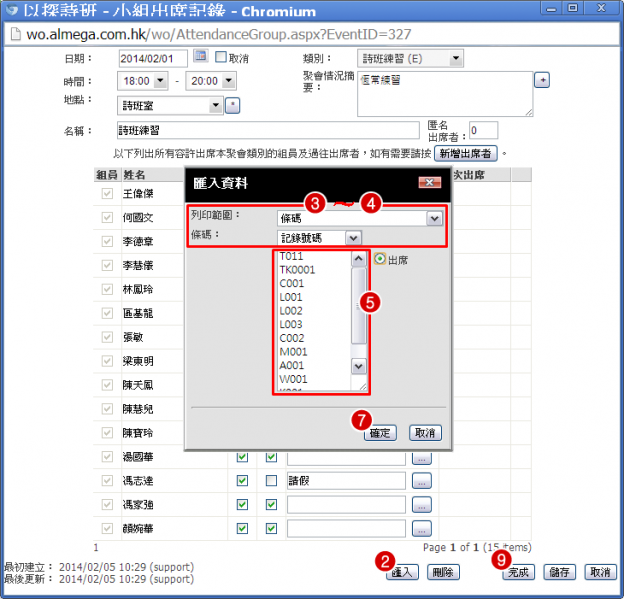
Task: Click the bottom-right 取消 button of the page
Action: pyautogui.click(x=600, y=572)
